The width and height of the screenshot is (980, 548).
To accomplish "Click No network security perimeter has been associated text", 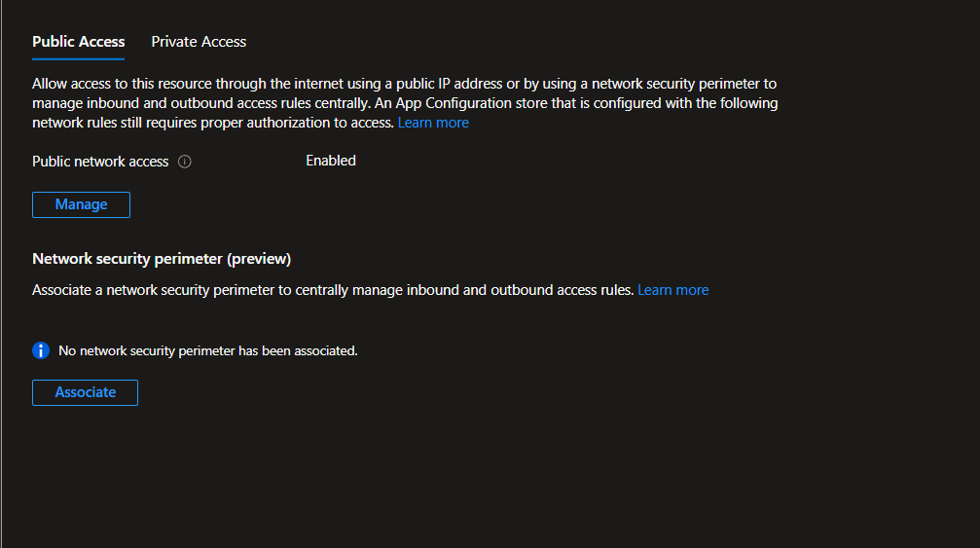I will (x=208, y=351).
